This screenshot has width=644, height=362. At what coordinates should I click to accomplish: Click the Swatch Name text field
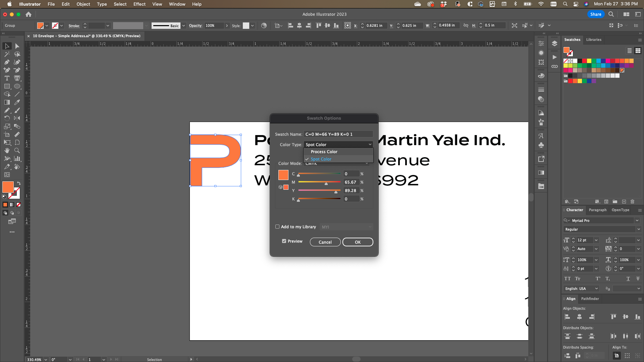(338, 134)
